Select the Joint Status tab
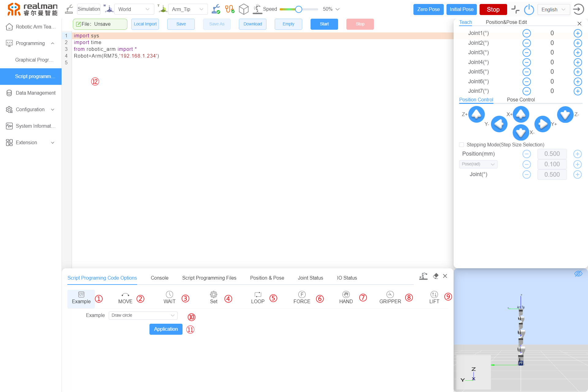Screen dimensions: 588x392 click(310, 278)
